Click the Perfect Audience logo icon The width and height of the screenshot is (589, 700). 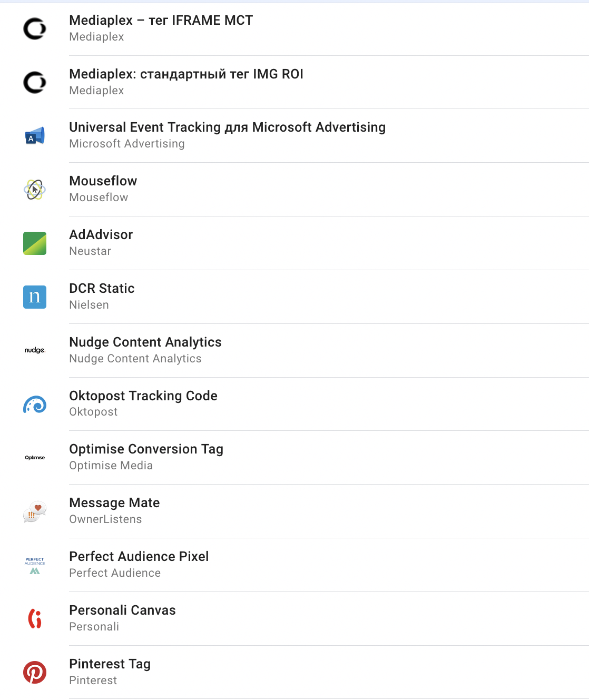click(35, 565)
